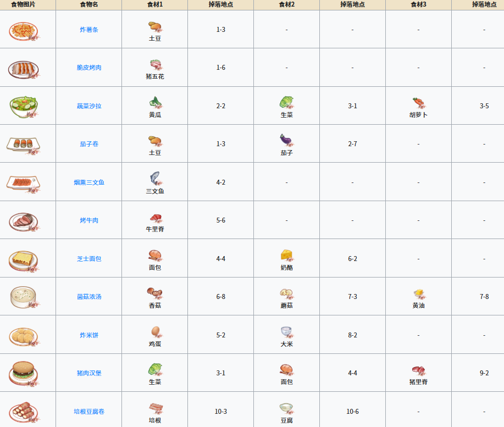The image size is (504, 427).
Task: Open the 炸薯条 food name link
Action: click(88, 30)
